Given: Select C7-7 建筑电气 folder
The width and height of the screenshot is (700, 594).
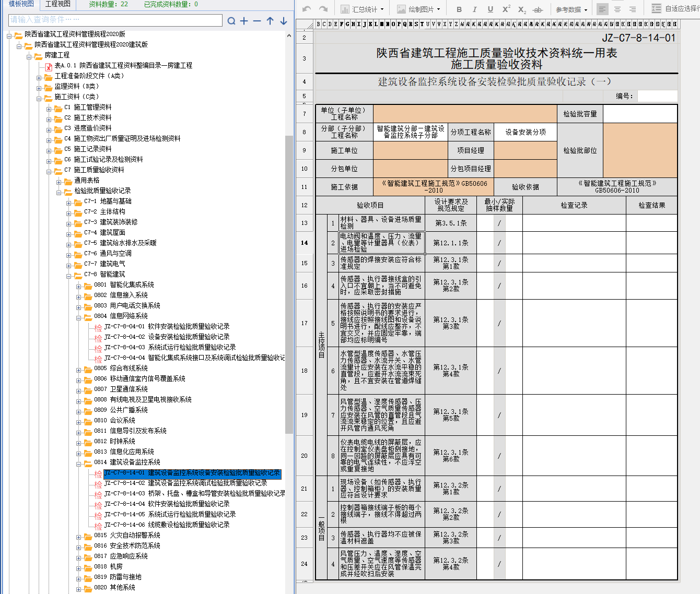Looking at the screenshot, I should pos(104,264).
